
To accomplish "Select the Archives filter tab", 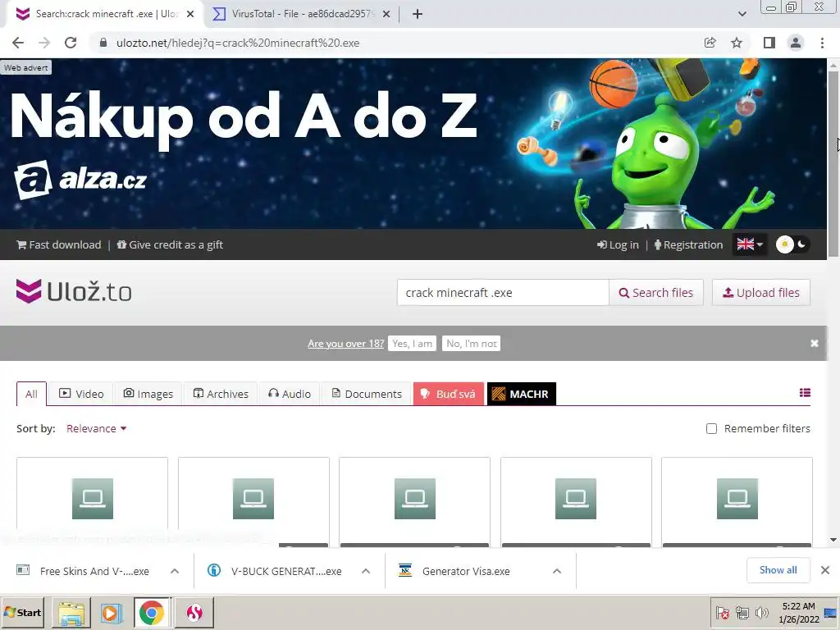I will coord(221,394).
